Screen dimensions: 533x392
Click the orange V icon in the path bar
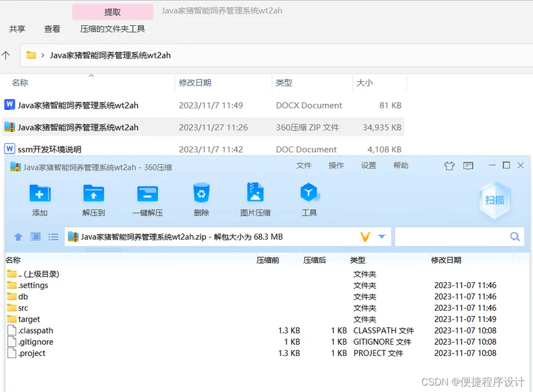[365, 237]
